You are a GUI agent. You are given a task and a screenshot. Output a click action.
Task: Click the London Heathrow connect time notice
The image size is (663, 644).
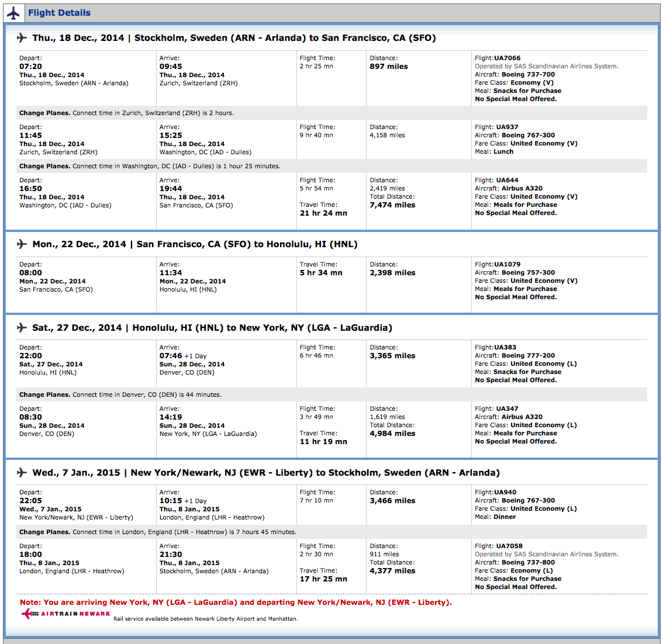tap(158, 532)
